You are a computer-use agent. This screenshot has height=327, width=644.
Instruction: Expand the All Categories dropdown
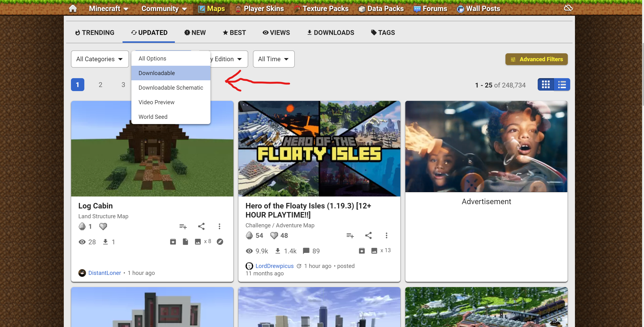(x=100, y=59)
